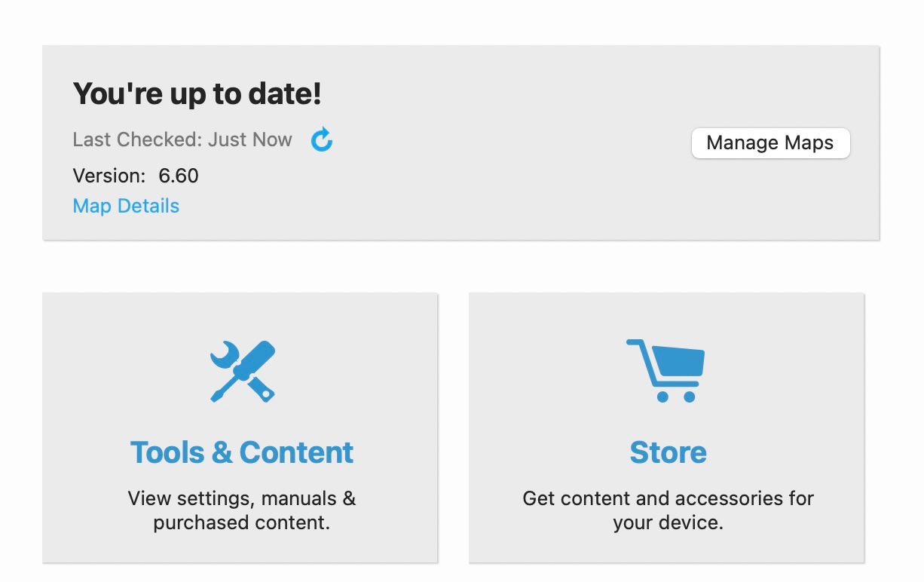The image size is (924, 582).
Task: Open the Manage Maps button
Action: pos(770,143)
